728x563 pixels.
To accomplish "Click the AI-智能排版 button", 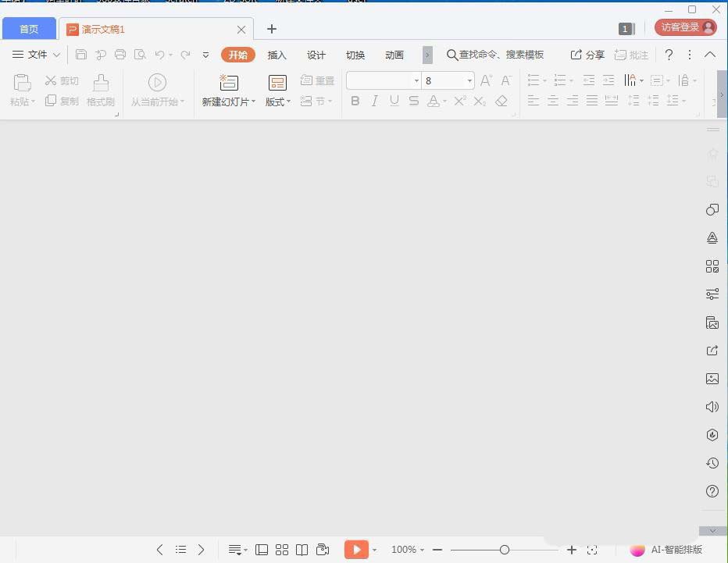I will (x=666, y=550).
